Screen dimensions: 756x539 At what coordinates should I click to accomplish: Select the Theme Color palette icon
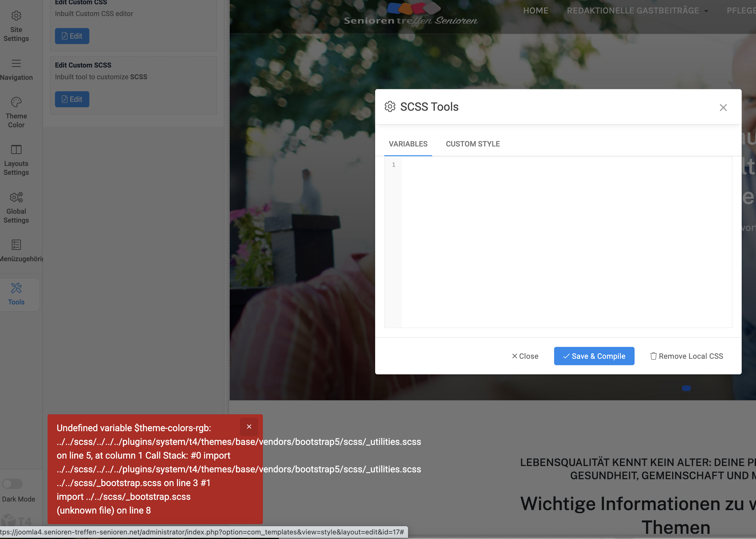pos(16,102)
